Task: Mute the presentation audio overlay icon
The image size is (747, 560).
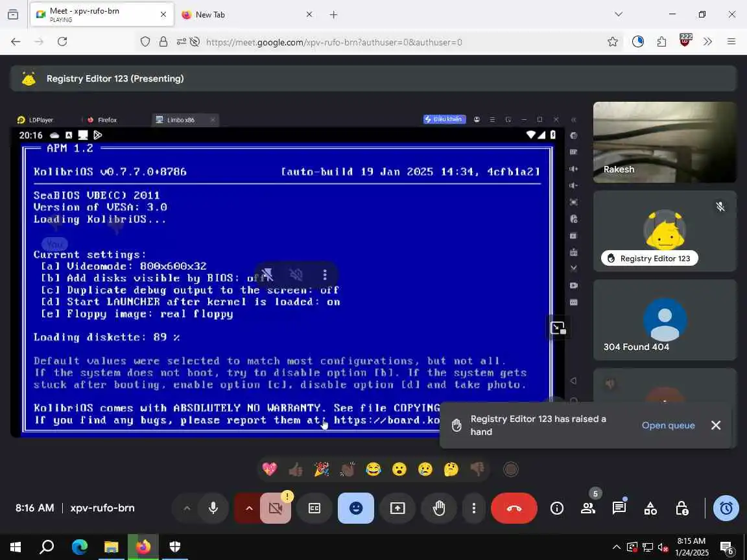Action: click(x=296, y=274)
